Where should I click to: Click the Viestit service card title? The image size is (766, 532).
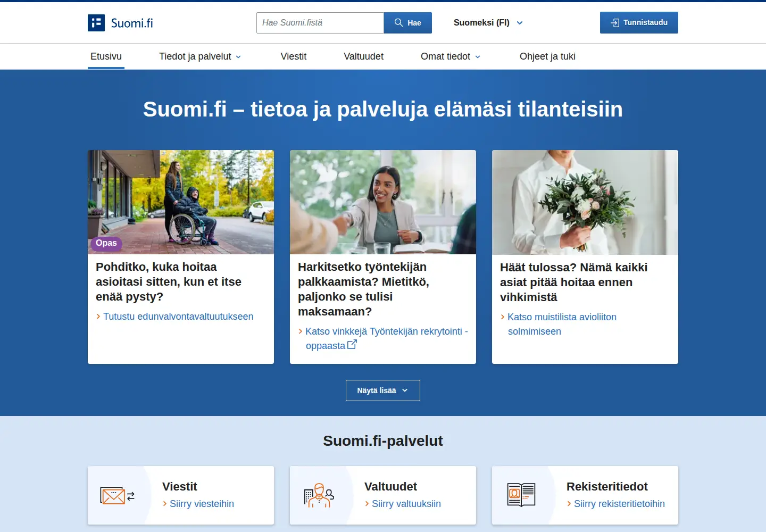(x=180, y=487)
